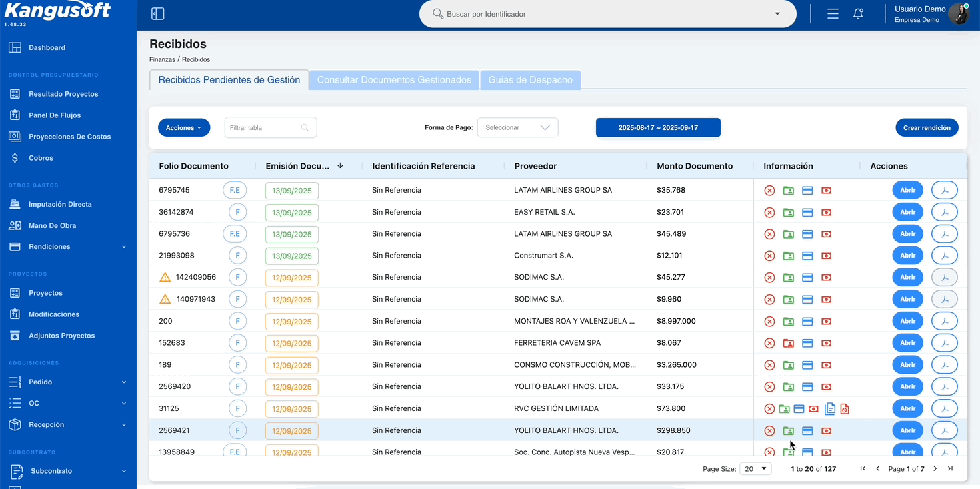
Task: Collapse the sidebar with the panel icon
Action: (x=158, y=14)
